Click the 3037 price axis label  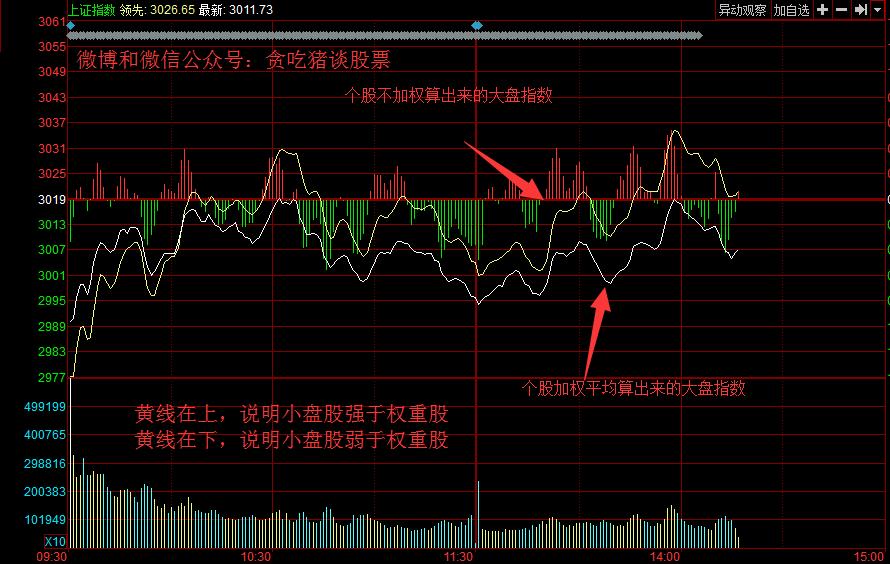click(x=52, y=123)
